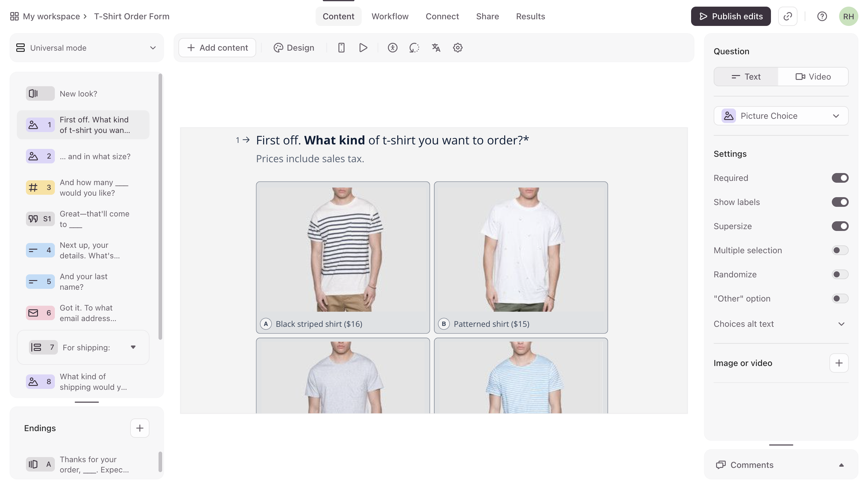The width and height of the screenshot is (868, 489).
Task: Go to My workspace breadcrumb
Action: pos(51,16)
